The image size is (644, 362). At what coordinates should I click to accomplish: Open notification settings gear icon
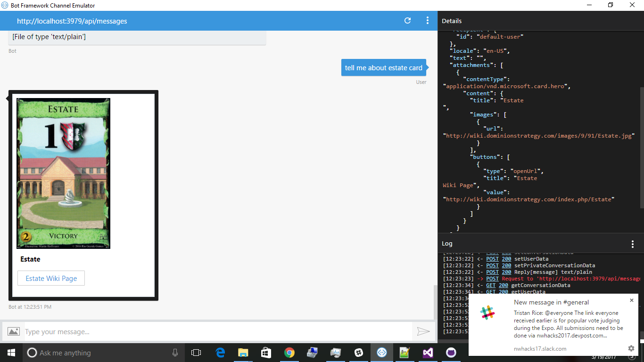point(631,348)
